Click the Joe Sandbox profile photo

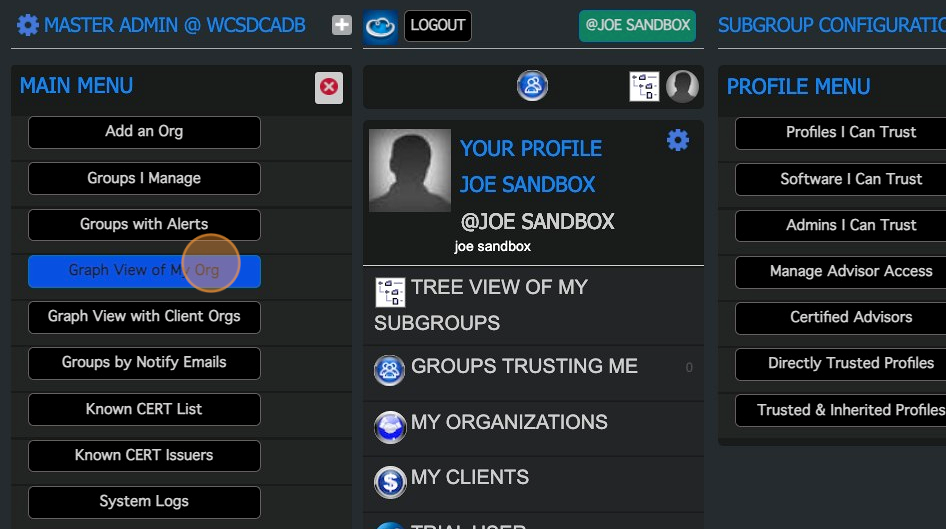pyautogui.click(x=409, y=171)
